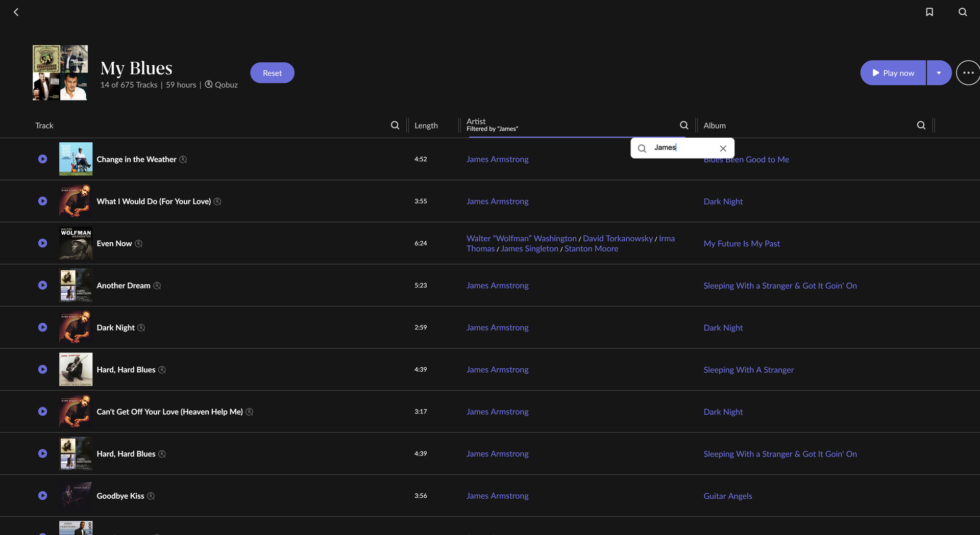Open the Track column filter search icon
Viewport: 980px width, 535px height.
(395, 125)
